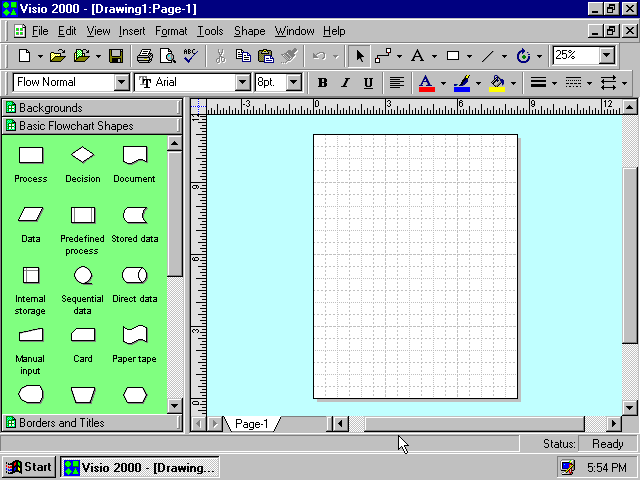Viewport: 640px width, 480px height.
Task: Open the Format menu
Action: (171, 31)
